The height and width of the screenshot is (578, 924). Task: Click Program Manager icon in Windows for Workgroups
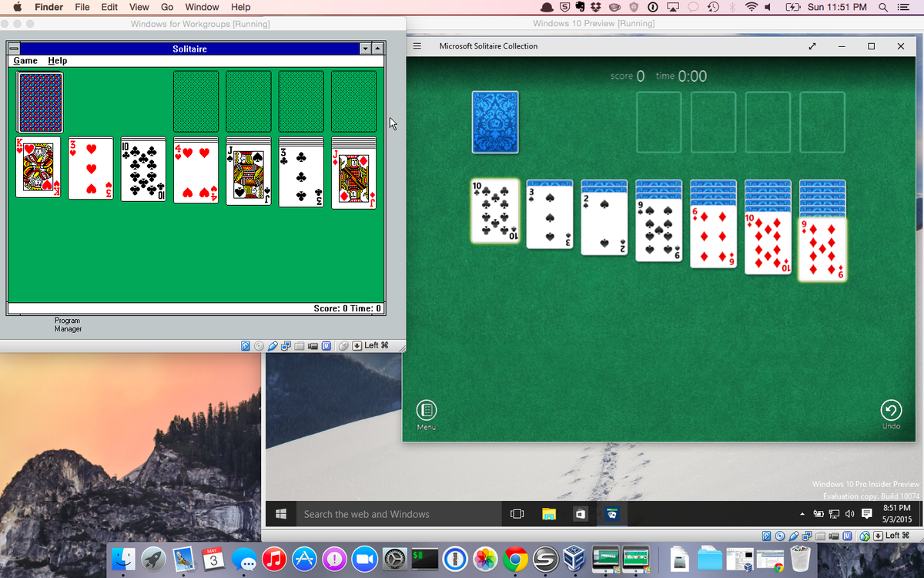point(68,324)
